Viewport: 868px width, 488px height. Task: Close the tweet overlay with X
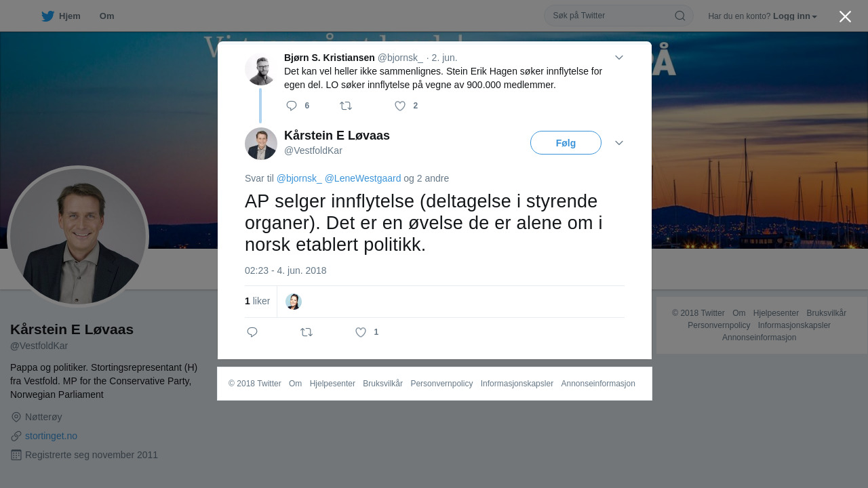pyautogui.click(x=845, y=16)
